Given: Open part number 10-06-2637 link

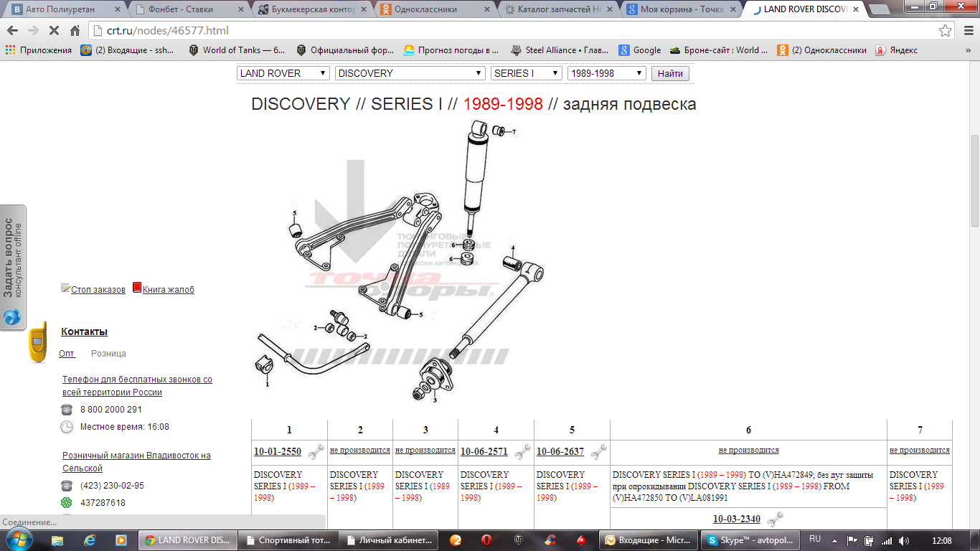Looking at the screenshot, I should 560,452.
